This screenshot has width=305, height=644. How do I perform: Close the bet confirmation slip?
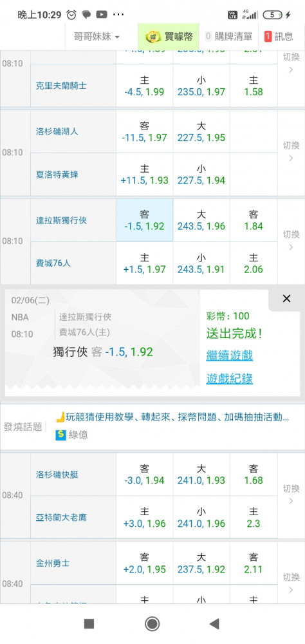pyautogui.click(x=286, y=299)
